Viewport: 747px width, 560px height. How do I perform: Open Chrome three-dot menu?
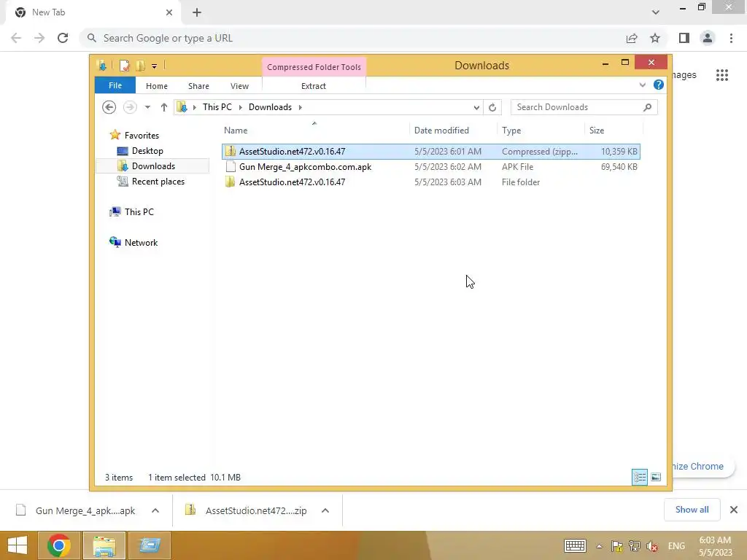point(731,38)
